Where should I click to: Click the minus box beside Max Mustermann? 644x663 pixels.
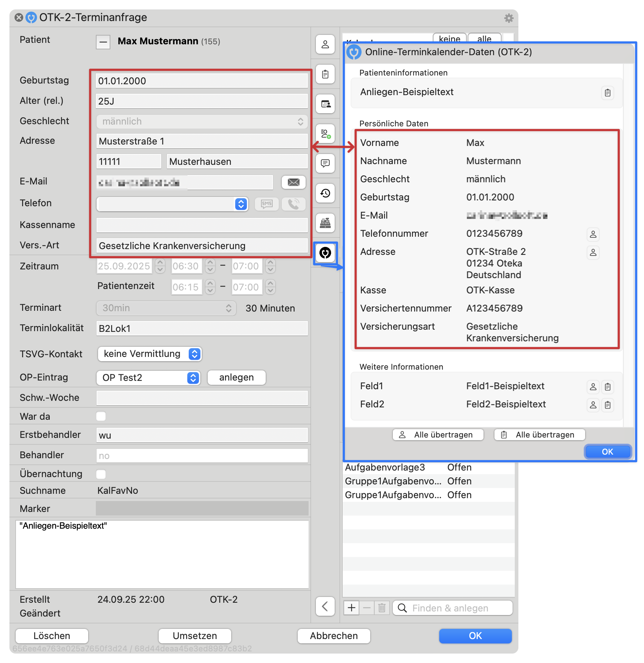103,42
